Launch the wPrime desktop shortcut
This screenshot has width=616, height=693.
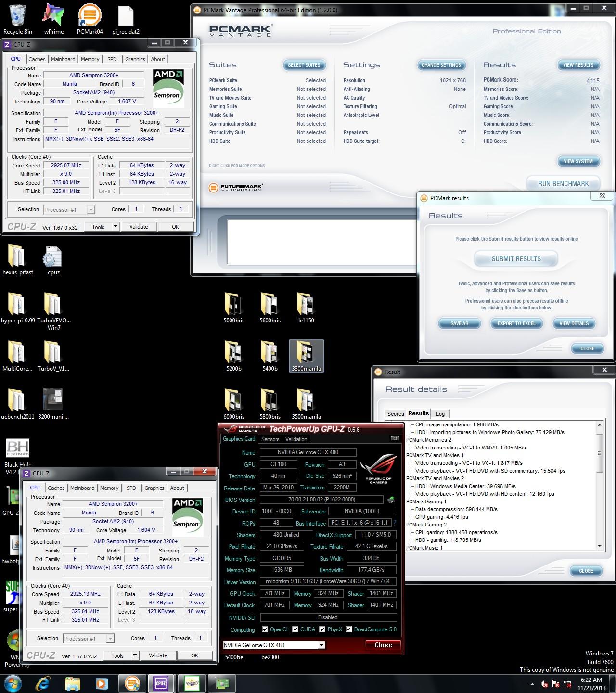click(53, 19)
